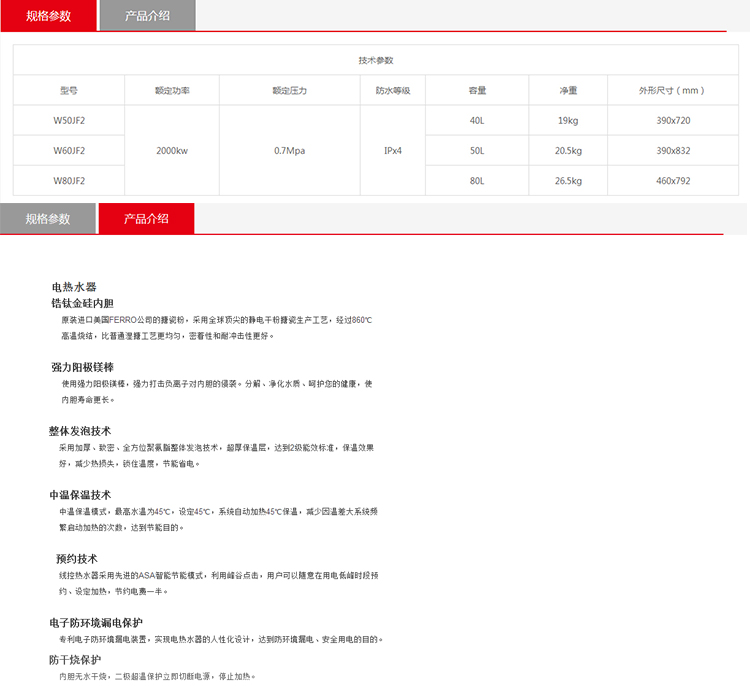The height and width of the screenshot is (686, 750).
Task: Click the 电子防环境漏电保护 heading
Action: pos(96,623)
